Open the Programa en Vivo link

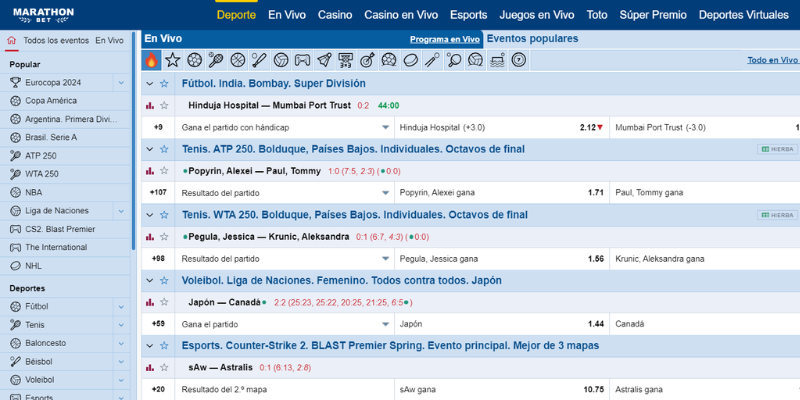click(x=445, y=39)
